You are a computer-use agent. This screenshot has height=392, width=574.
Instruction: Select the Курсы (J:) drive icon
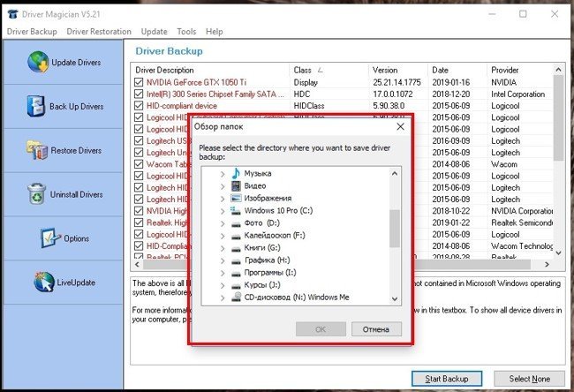pyautogui.click(x=236, y=286)
